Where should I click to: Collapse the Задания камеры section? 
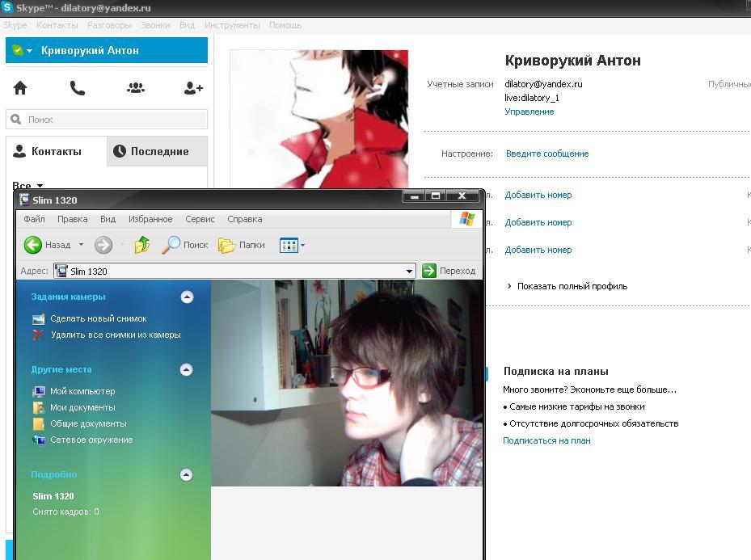(187, 297)
